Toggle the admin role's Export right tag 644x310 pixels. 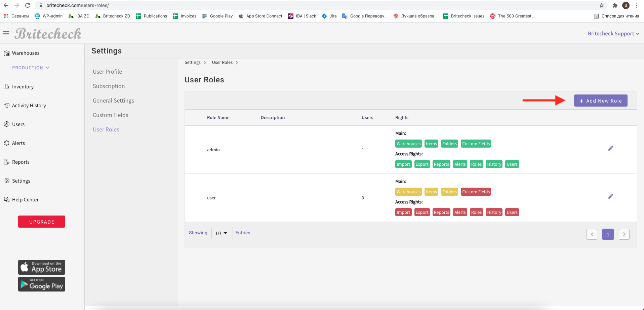click(422, 164)
